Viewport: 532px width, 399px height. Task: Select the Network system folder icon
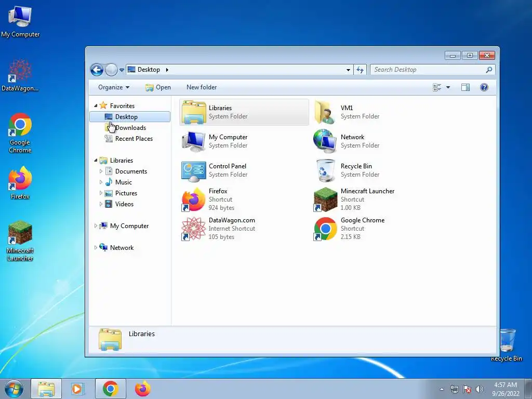click(x=325, y=141)
